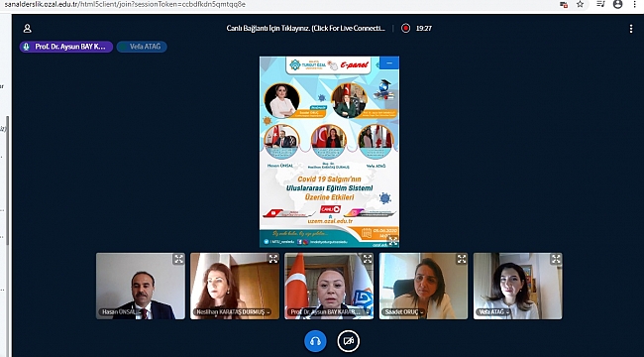This screenshot has height=357, width=644.
Task: Fullscreen Neslihan KARATAŞ DURMUŞ's webcam
Action: tap(273, 259)
